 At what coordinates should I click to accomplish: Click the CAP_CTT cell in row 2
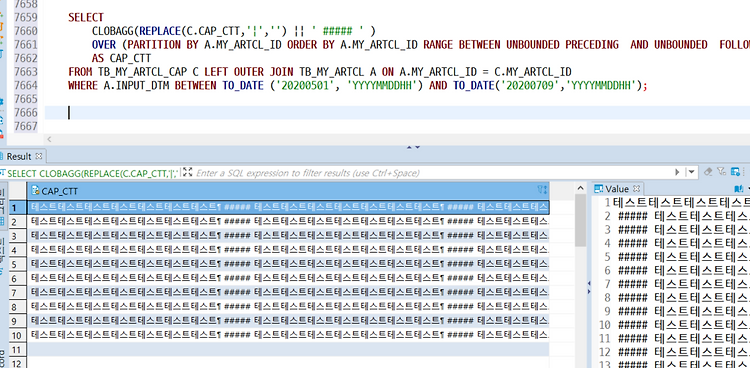(288, 221)
